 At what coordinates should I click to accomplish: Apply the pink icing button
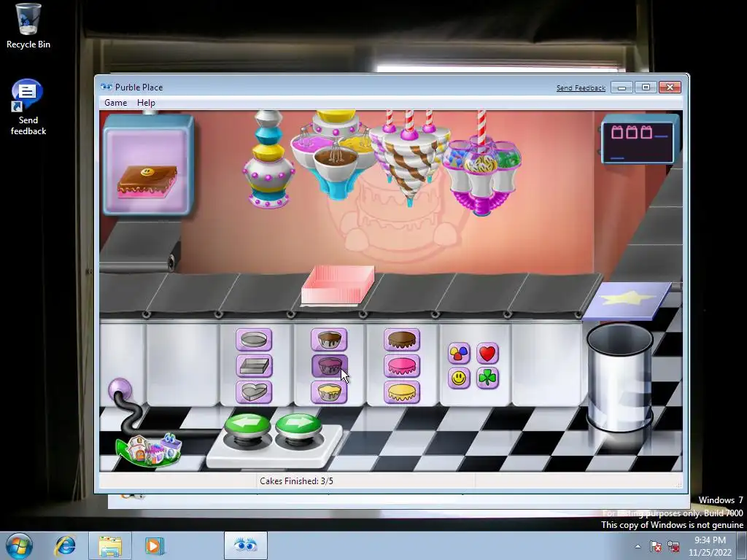click(402, 366)
